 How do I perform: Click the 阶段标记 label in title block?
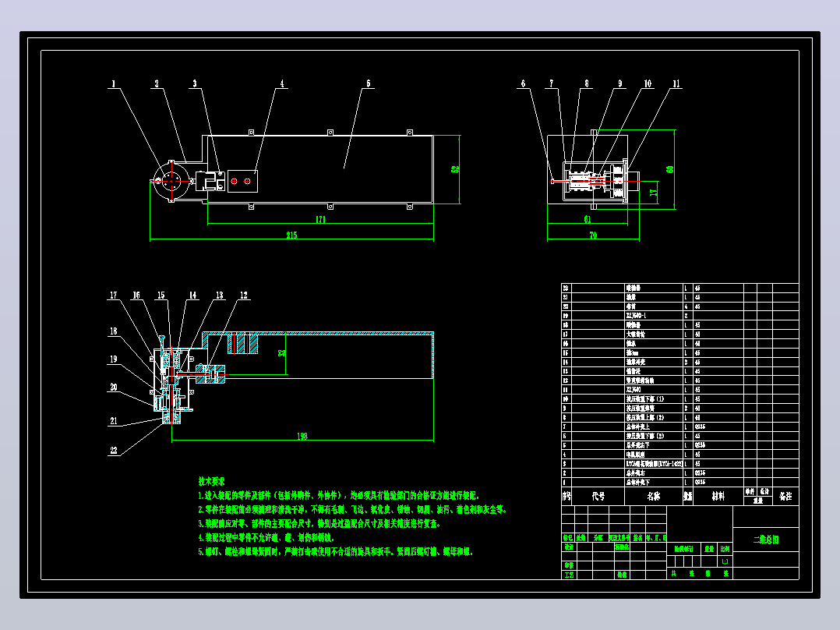[x=683, y=549]
